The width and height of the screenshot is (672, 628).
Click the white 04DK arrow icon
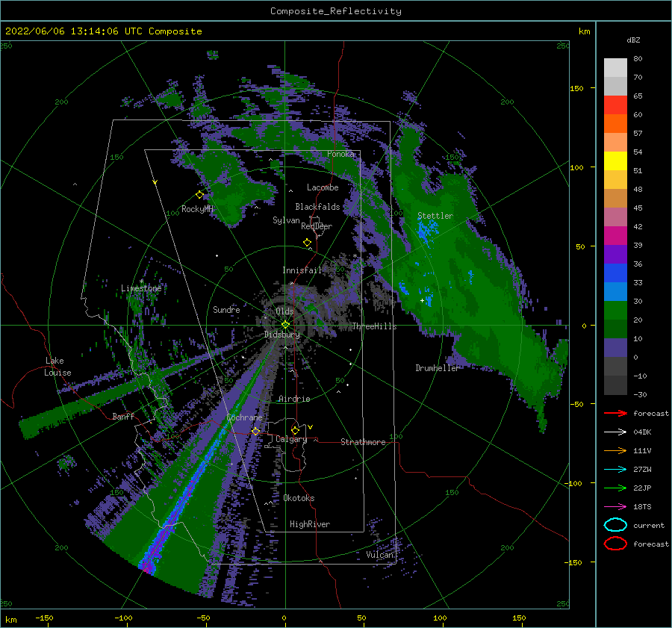(615, 432)
